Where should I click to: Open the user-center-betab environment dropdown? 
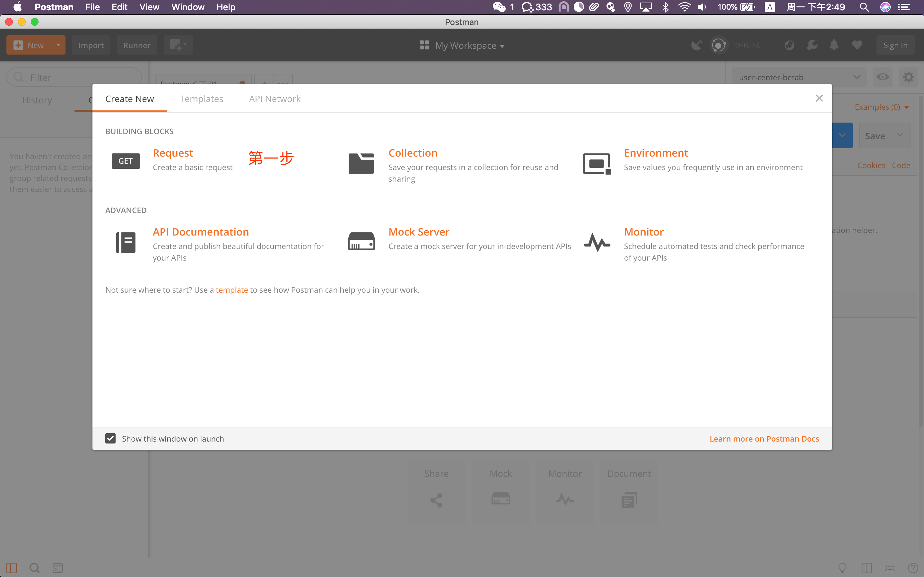799,77
